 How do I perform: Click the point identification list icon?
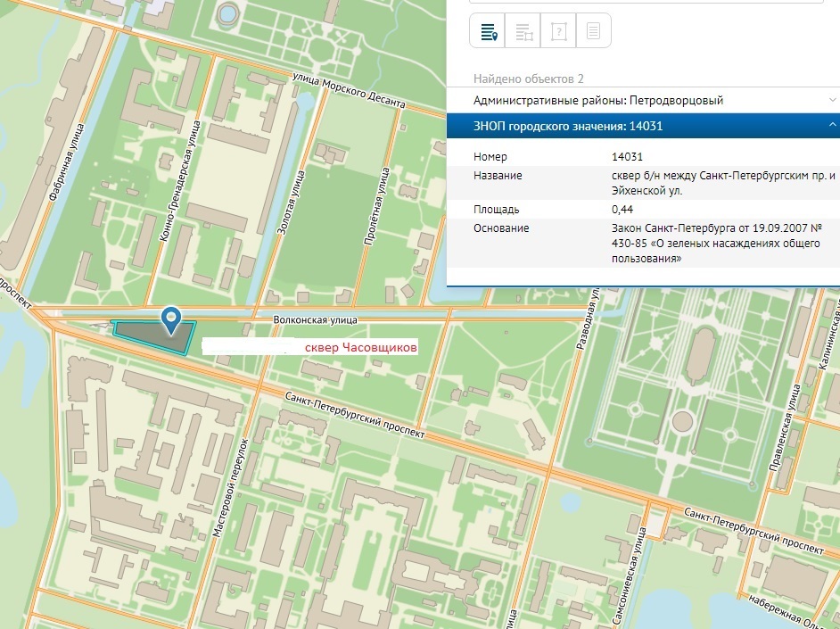(x=488, y=33)
